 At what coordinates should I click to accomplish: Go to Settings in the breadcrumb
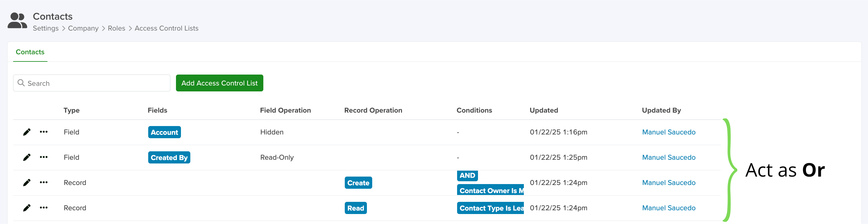coord(46,28)
